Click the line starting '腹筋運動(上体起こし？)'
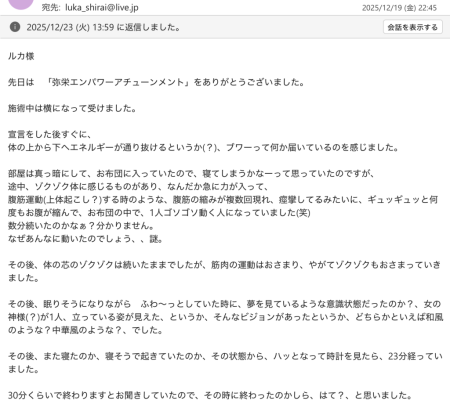Viewport: 450px width, 411px height. [x=223, y=199]
